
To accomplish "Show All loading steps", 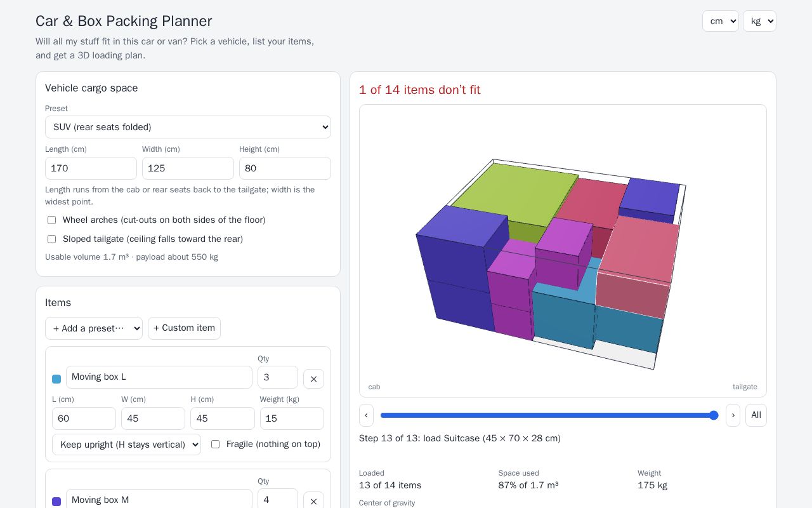I will (x=756, y=415).
